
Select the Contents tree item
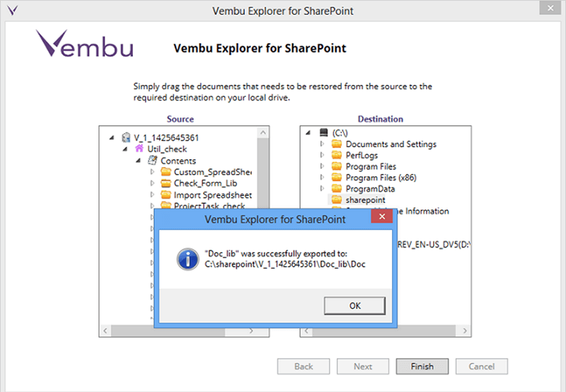coord(178,161)
